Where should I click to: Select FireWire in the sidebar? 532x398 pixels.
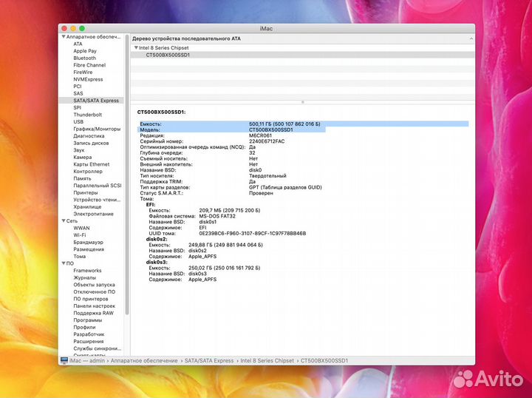coord(83,72)
